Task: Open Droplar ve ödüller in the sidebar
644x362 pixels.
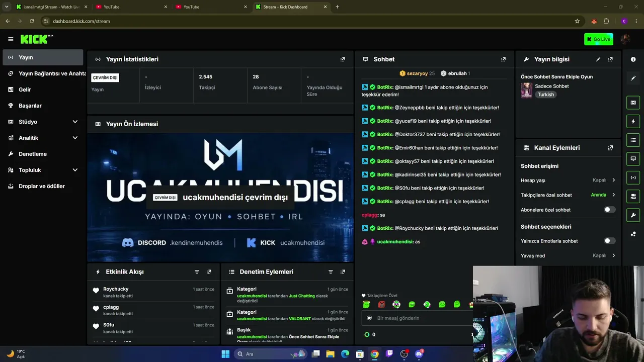Action: pyautogui.click(x=43, y=186)
